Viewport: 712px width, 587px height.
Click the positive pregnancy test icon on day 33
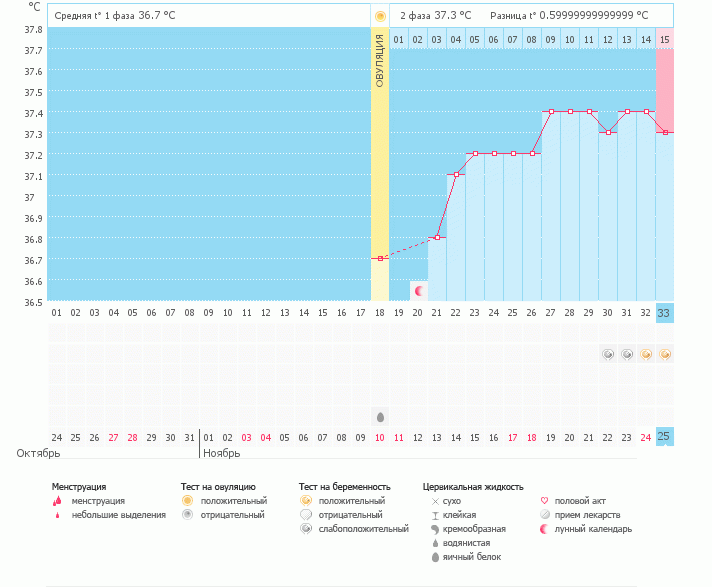665,354
